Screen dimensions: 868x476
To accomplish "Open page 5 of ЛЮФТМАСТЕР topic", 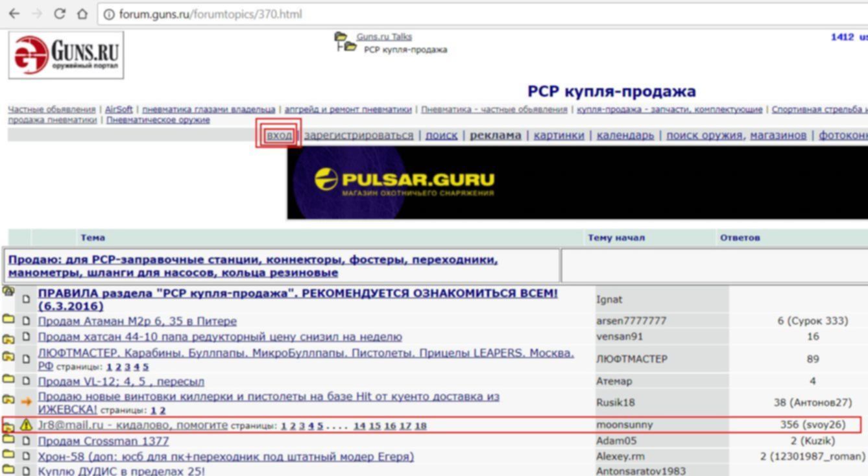I will [x=145, y=367].
